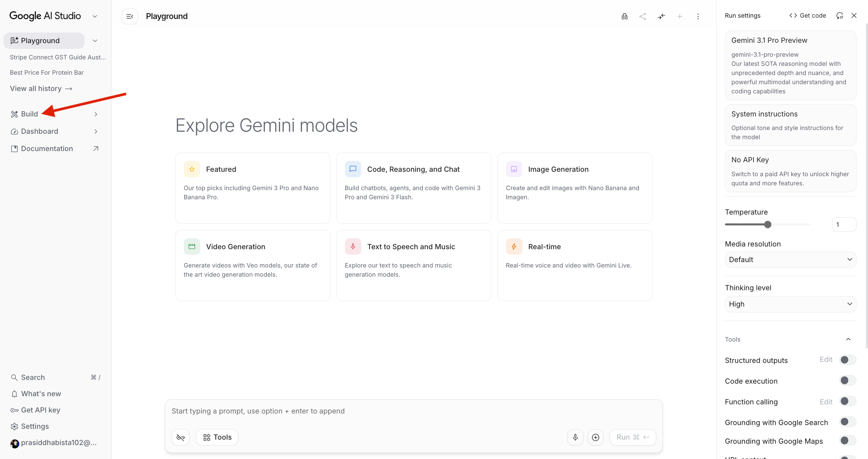This screenshot has width=868, height=459.
Task: Click the Build tools icon in sidebar
Action: pyautogui.click(x=14, y=114)
